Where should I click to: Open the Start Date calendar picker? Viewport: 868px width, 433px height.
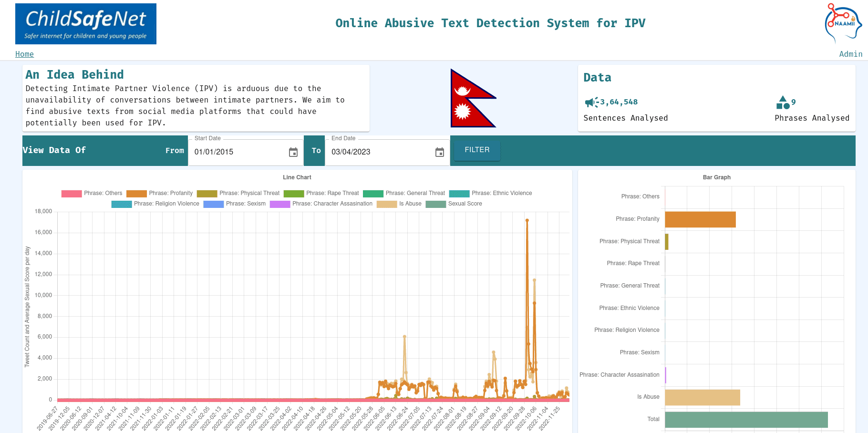pos(293,152)
